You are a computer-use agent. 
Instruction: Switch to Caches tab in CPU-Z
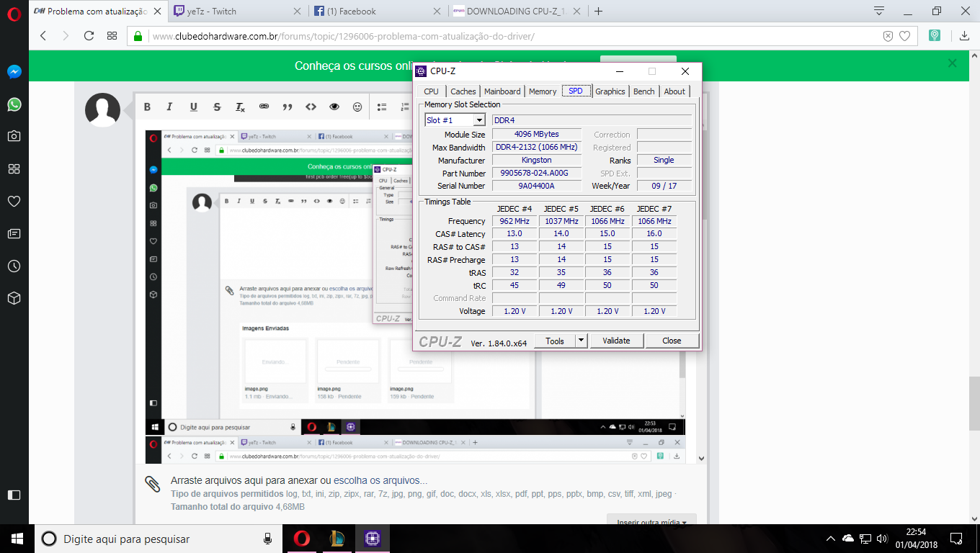[x=463, y=91]
